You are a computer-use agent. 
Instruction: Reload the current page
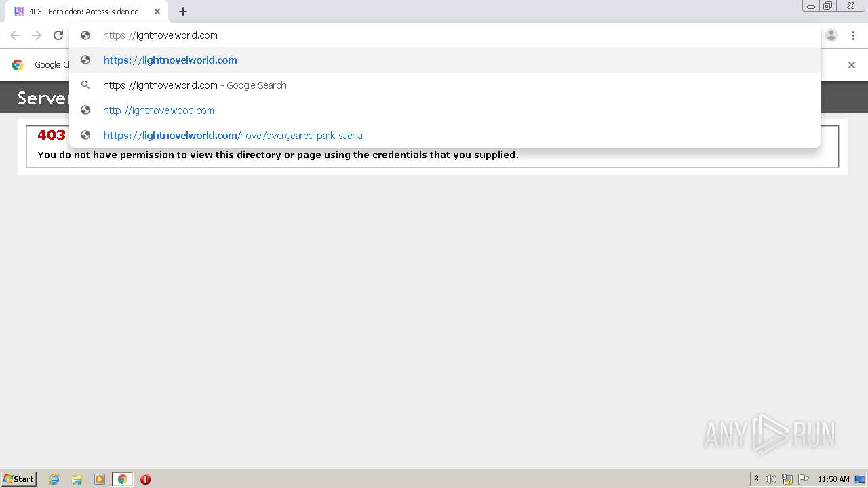pos(58,35)
